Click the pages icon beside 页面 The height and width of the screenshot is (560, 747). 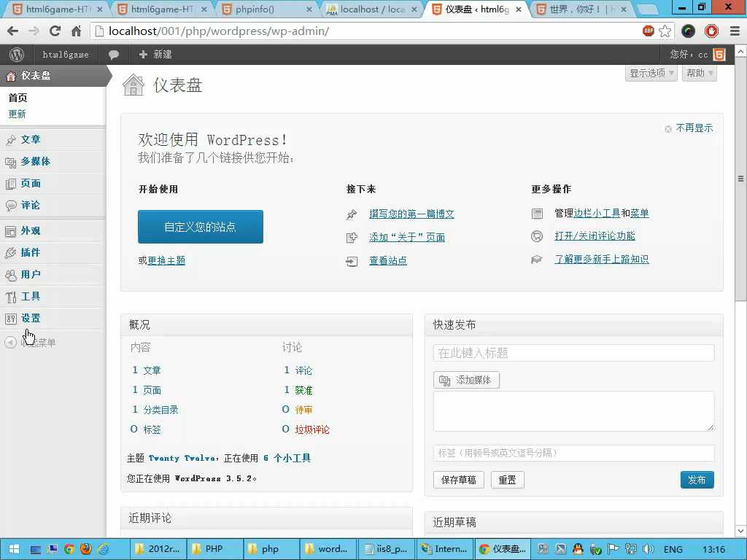10,184
